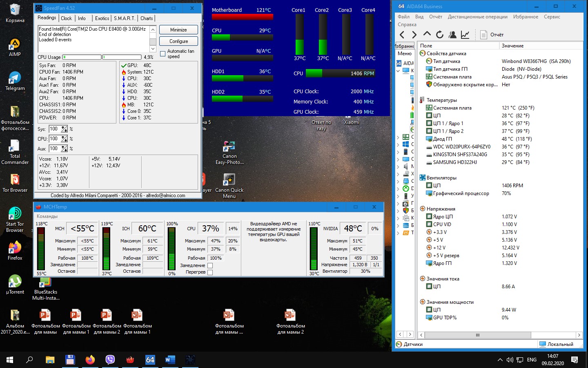The image size is (588, 368).
Task: Open the Файл menu in AIDA64
Action: tap(403, 17)
